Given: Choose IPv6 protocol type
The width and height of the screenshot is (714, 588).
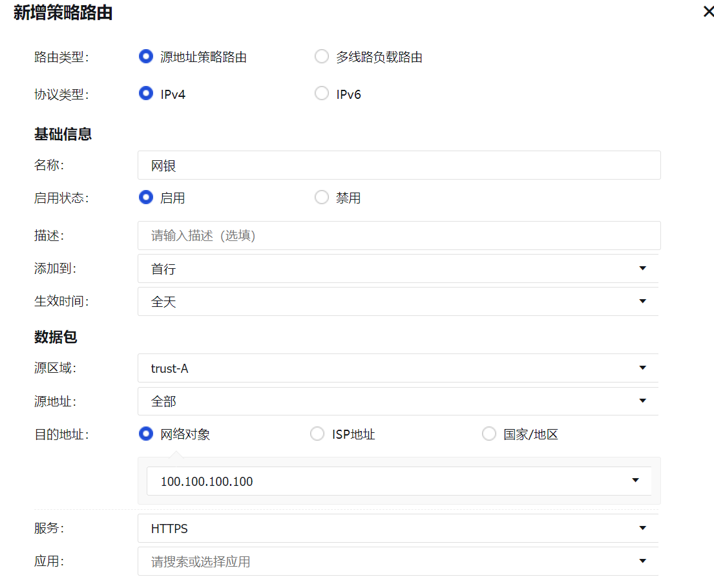Looking at the screenshot, I should (x=321, y=94).
